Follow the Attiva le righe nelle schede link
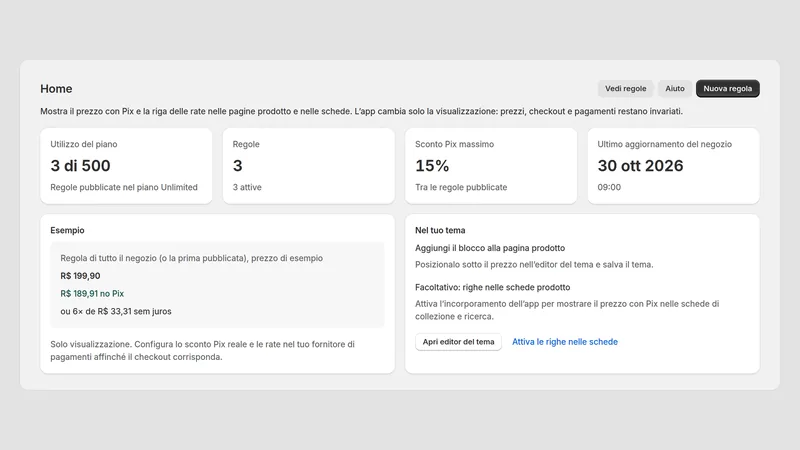The height and width of the screenshot is (450, 800). tap(565, 342)
